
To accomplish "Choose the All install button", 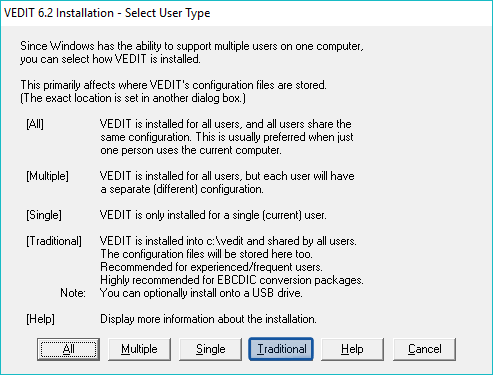I will pos(68,349).
